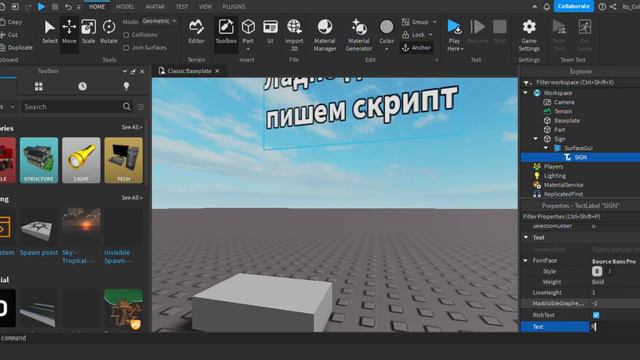
Task: Click Play Here to start testing
Action: [454, 36]
